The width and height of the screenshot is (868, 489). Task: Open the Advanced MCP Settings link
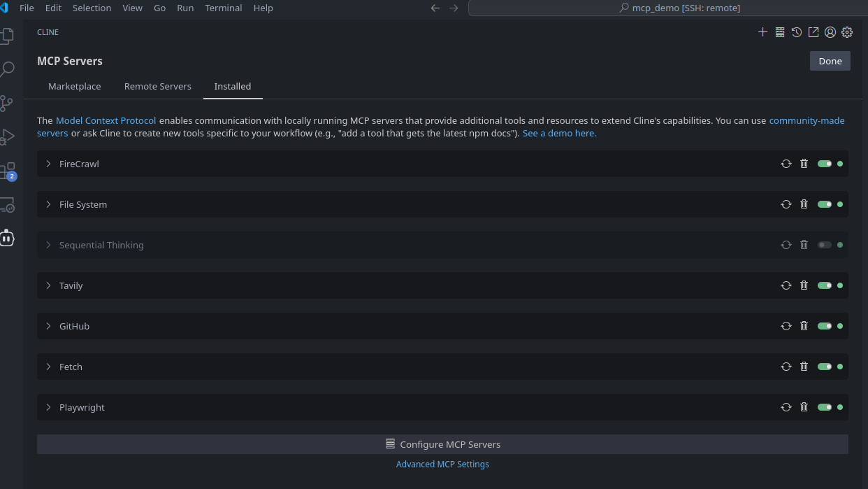pos(442,464)
